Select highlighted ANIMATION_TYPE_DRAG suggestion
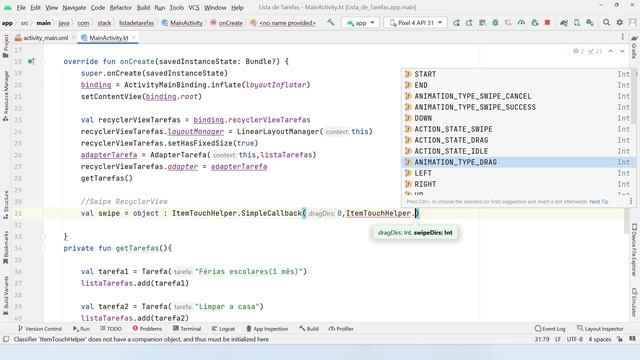The width and height of the screenshot is (640, 360). click(x=517, y=162)
